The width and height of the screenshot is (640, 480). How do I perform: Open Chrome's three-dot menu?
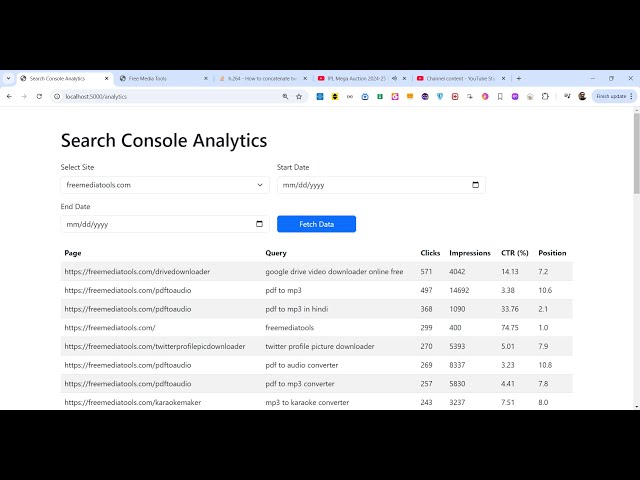coord(632,96)
